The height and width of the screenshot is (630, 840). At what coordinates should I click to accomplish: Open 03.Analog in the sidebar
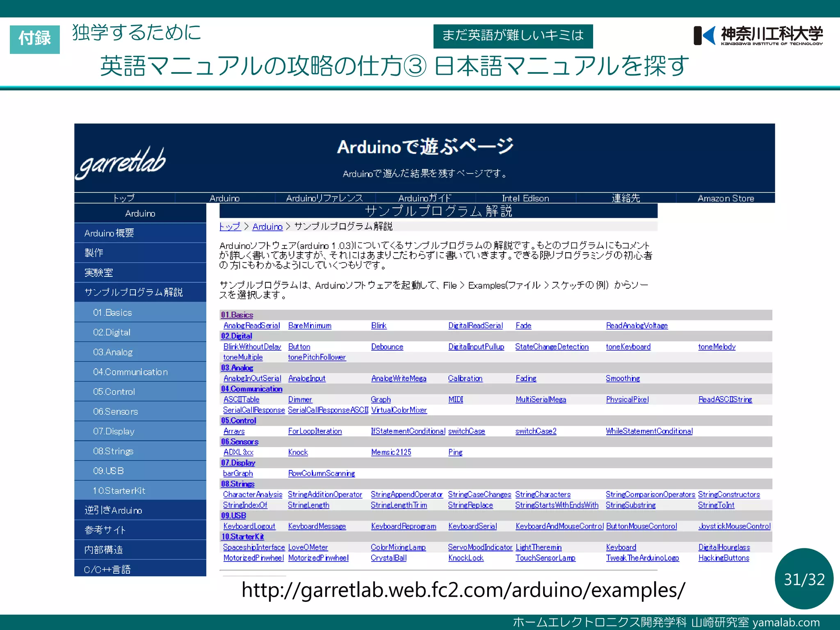(140, 352)
